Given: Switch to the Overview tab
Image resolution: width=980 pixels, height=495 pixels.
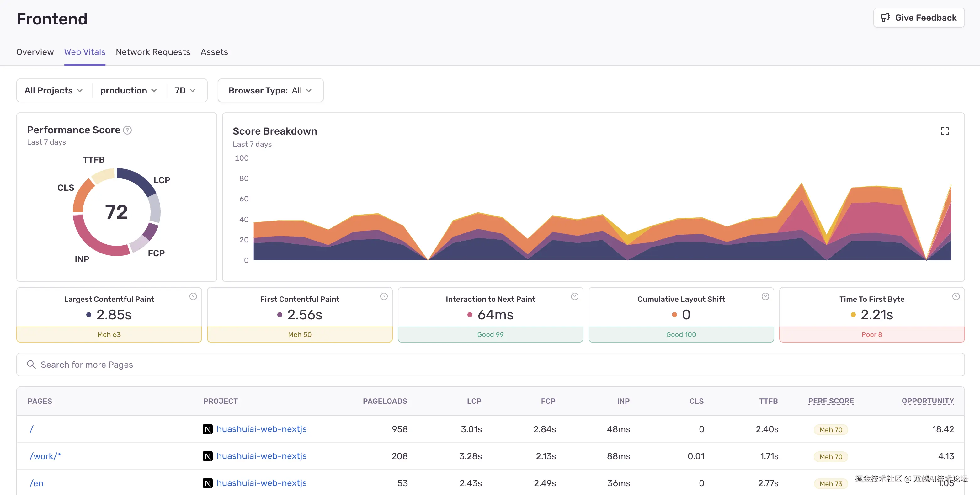Looking at the screenshot, I should pos(35,52).
